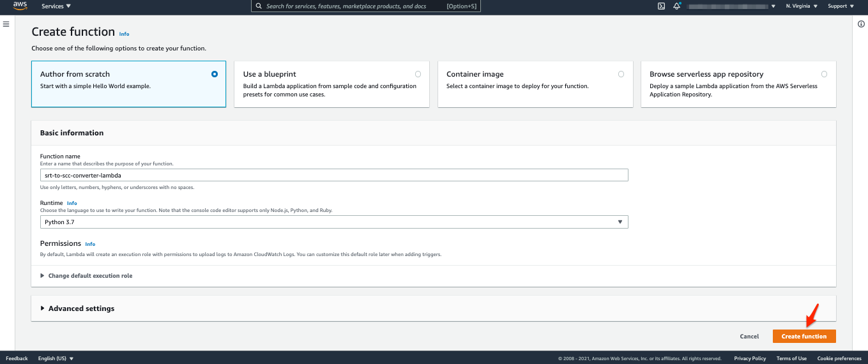Select the Use a blueprint radio button
Screen dimensions: 868x364
click(x=418, y=74)
